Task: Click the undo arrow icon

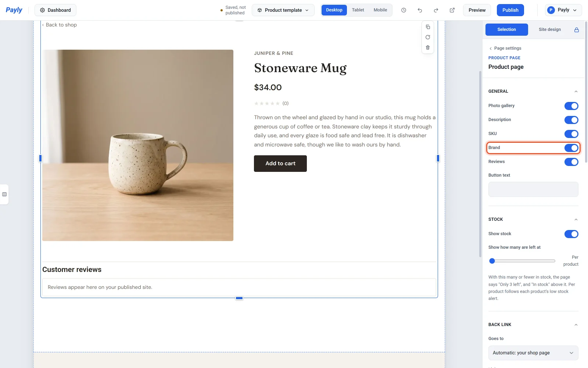Action: pos(420,10)
